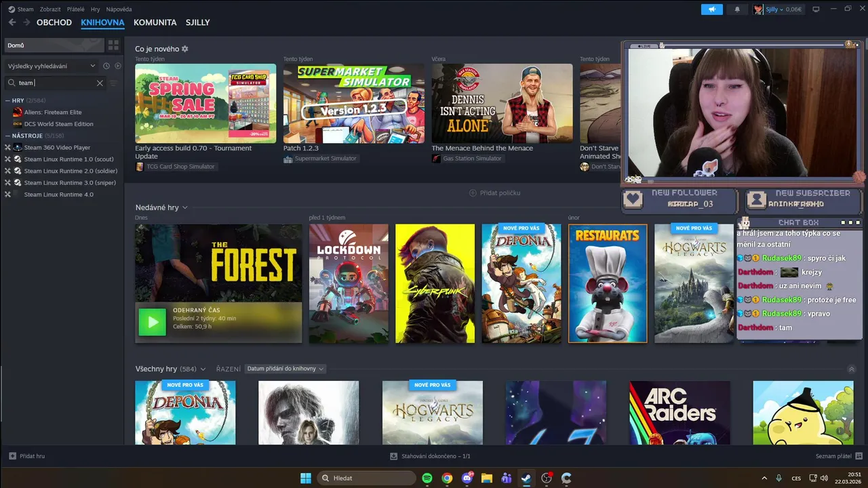Viewport: 868px width, 488px height.
Task: Collapse the Všechny hry shelf arrow
Action: click(852, 369)
